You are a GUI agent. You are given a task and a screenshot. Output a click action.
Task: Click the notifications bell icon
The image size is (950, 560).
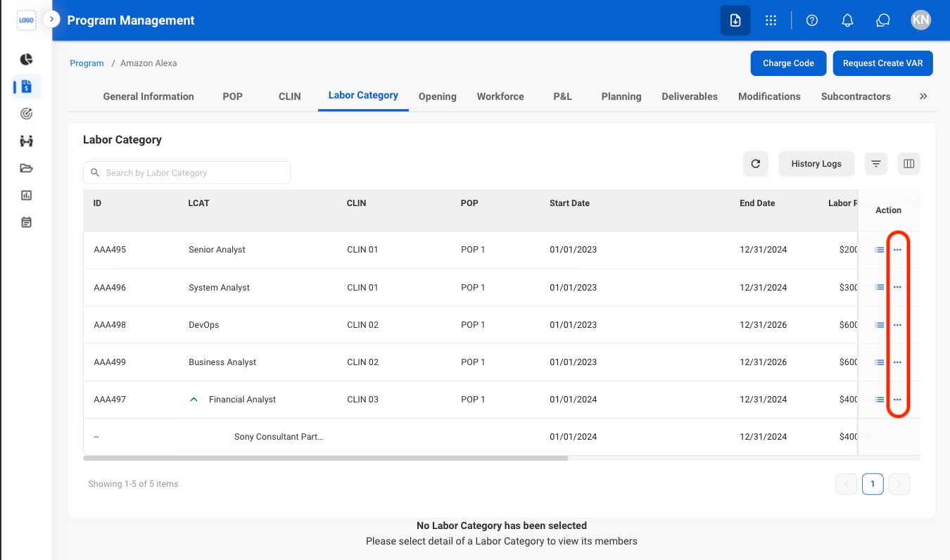pos(847,20)
